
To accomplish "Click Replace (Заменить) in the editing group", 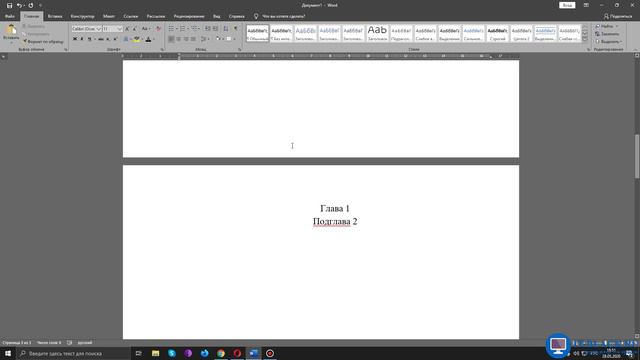I will 607,34.
